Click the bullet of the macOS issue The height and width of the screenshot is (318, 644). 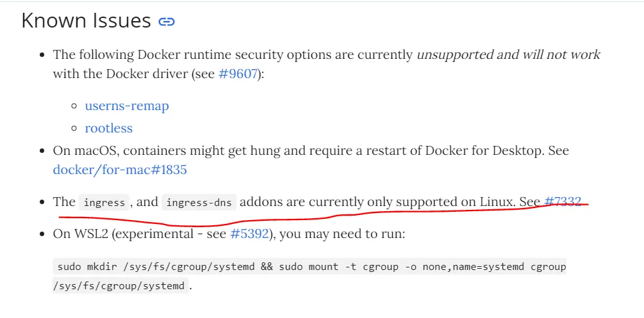42,151
